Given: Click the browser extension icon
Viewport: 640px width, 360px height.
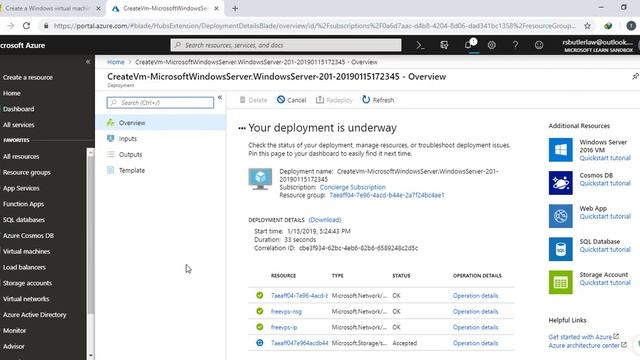Looking at the screenshot, I should coord(608,26).
